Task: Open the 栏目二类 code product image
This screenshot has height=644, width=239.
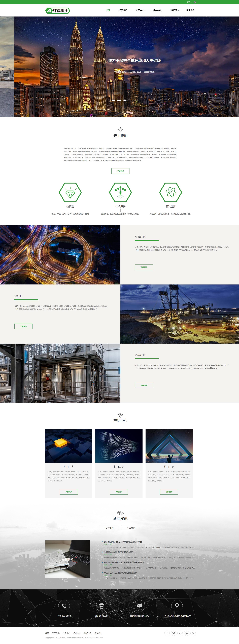Action: click(x=119, y=446)
